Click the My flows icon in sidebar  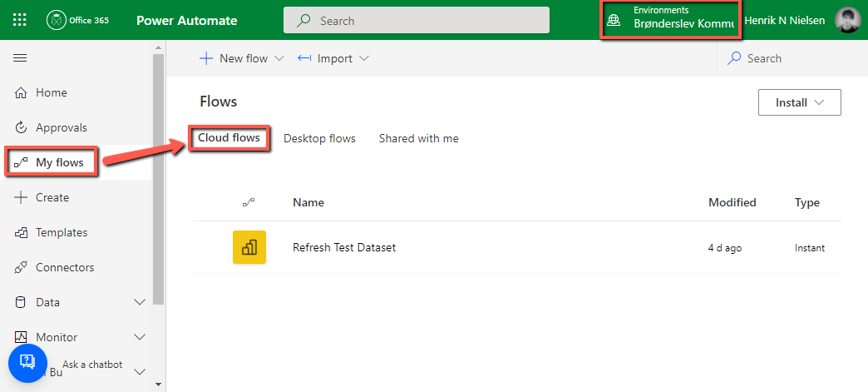21,162
